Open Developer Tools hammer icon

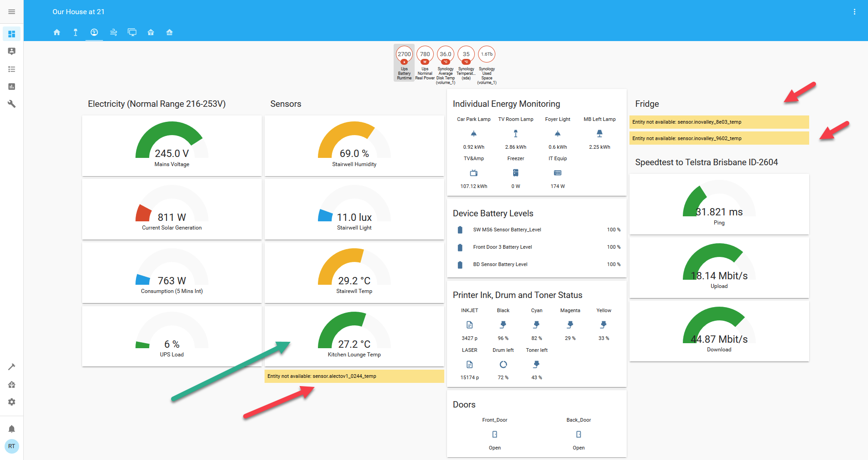tap(12, 367)
